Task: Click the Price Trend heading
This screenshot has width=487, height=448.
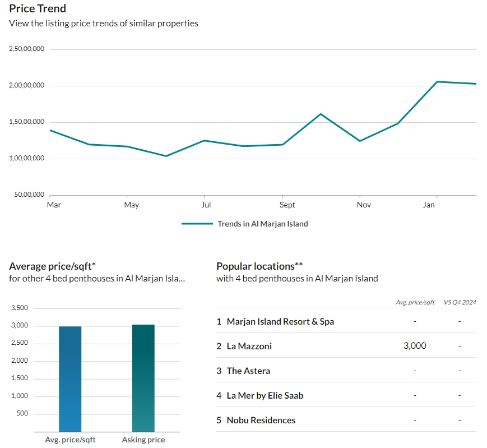Action: (38, 8)
